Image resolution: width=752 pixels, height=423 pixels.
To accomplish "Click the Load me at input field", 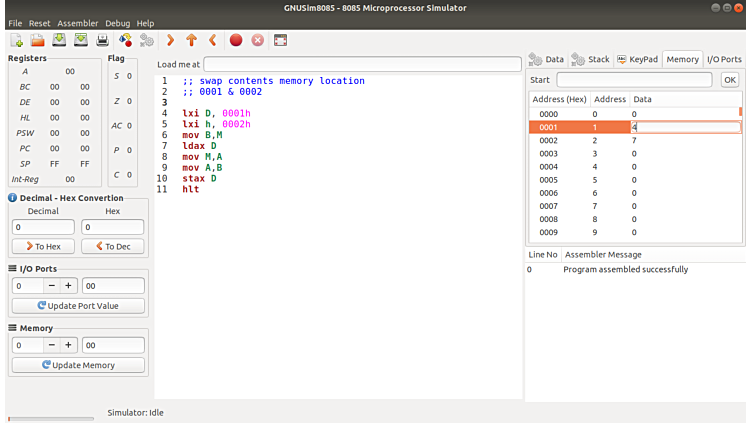I will coord(361,64).
